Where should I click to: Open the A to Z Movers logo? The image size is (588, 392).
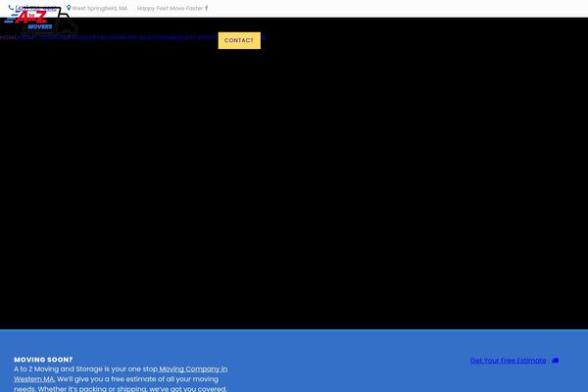[x=40, y=21]
